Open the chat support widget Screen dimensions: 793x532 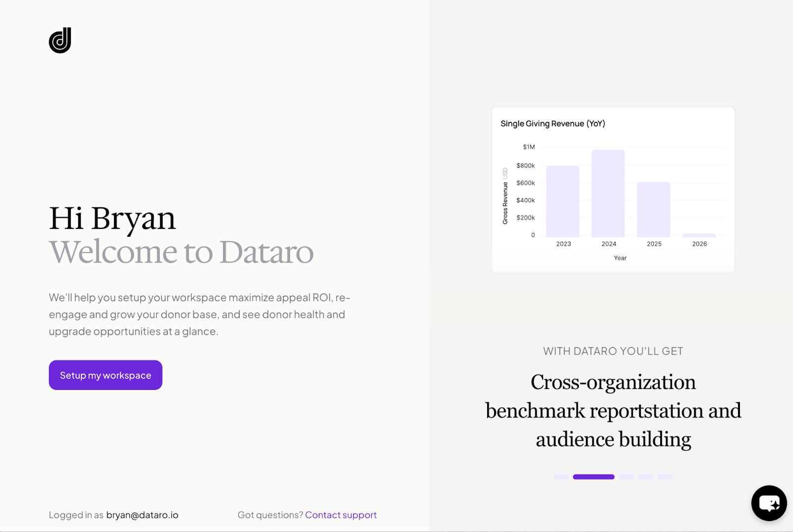(769, 503)
